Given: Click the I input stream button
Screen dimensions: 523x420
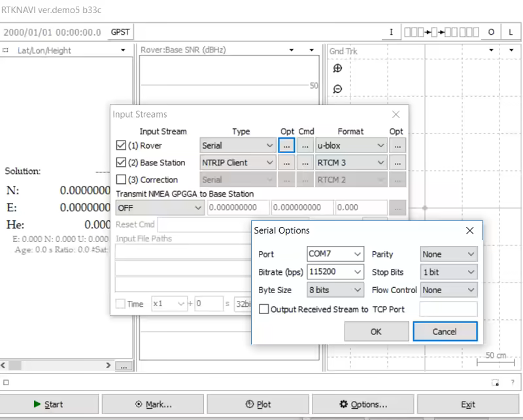Looking at the screenshot, I should coord(392,32).
